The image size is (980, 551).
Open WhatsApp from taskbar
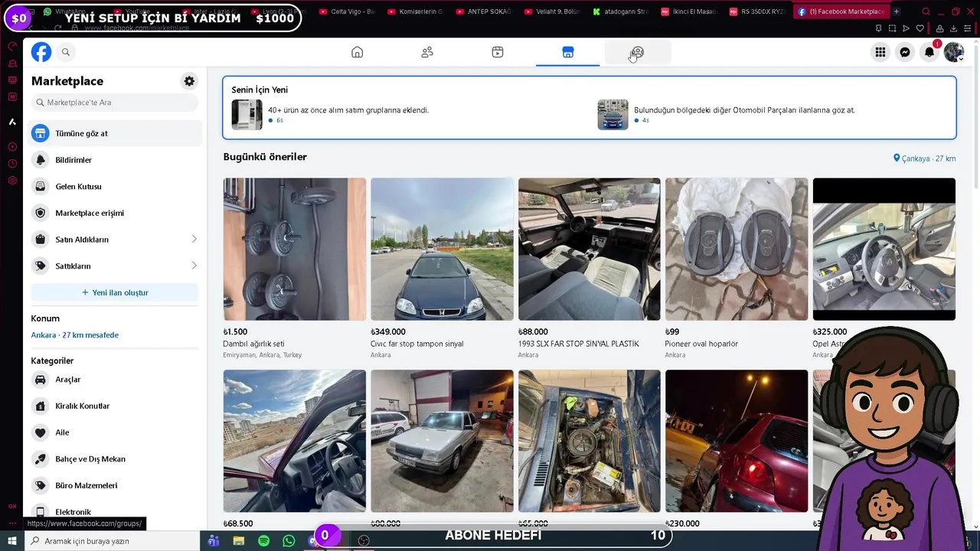pos(289,541)
